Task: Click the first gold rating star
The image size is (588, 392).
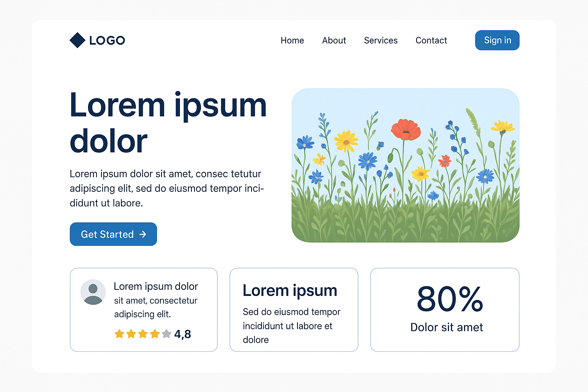Action: click(119, 334)
